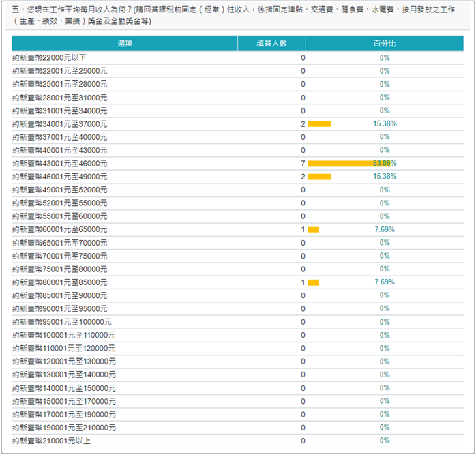Image resolution: width=476 pixels, height=455 pixels.
Task: Click 15.38% in the 34001元至37000元 row
Action: click(x=385, y=124)
